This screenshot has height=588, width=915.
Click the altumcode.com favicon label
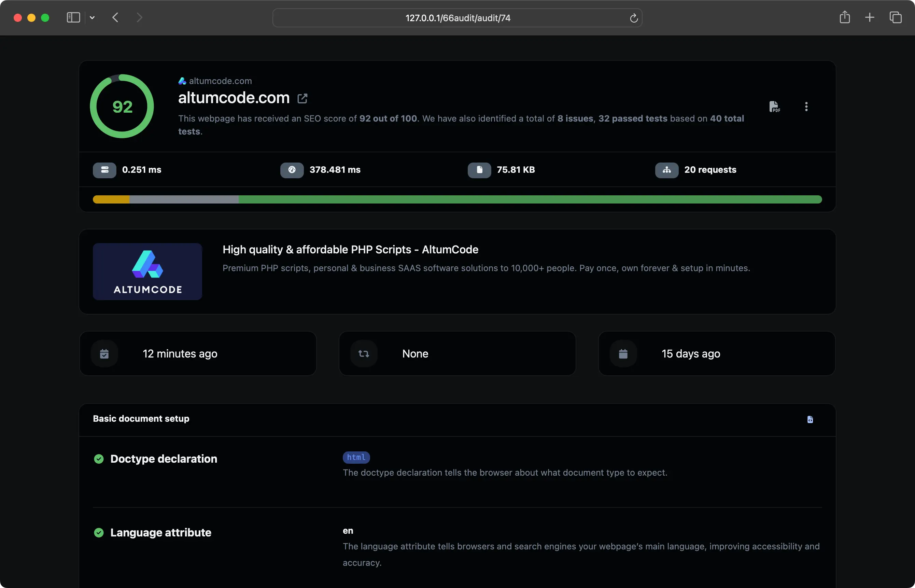(x=215, y=81)
